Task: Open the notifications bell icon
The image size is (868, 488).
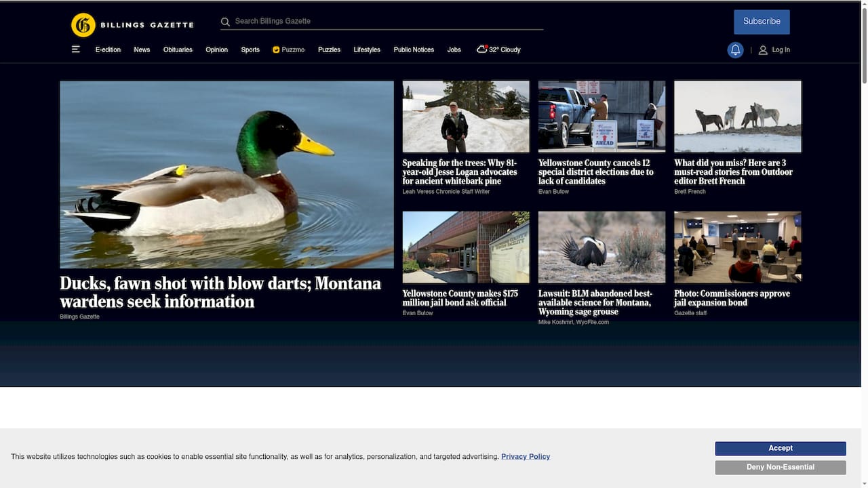Action: point(735,50)
